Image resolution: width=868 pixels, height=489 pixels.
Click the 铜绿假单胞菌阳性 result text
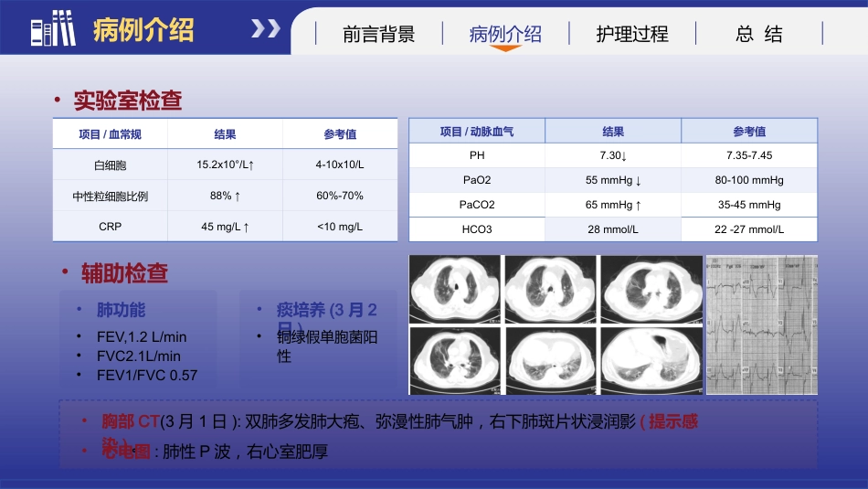click(327, 346)
